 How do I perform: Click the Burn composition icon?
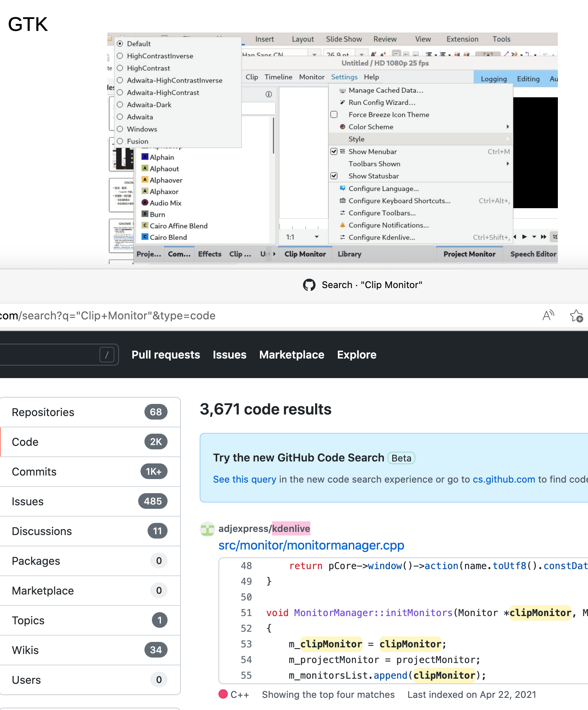145,214
